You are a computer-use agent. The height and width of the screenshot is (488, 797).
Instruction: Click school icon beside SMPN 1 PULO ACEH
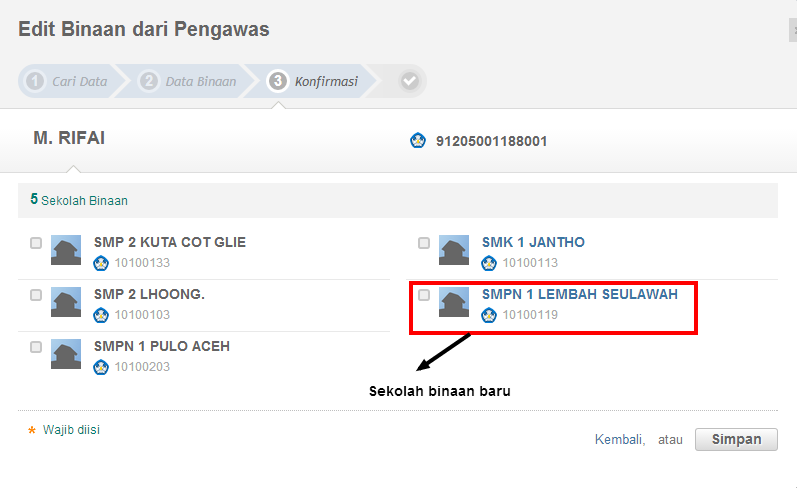[x=66, y=354]
